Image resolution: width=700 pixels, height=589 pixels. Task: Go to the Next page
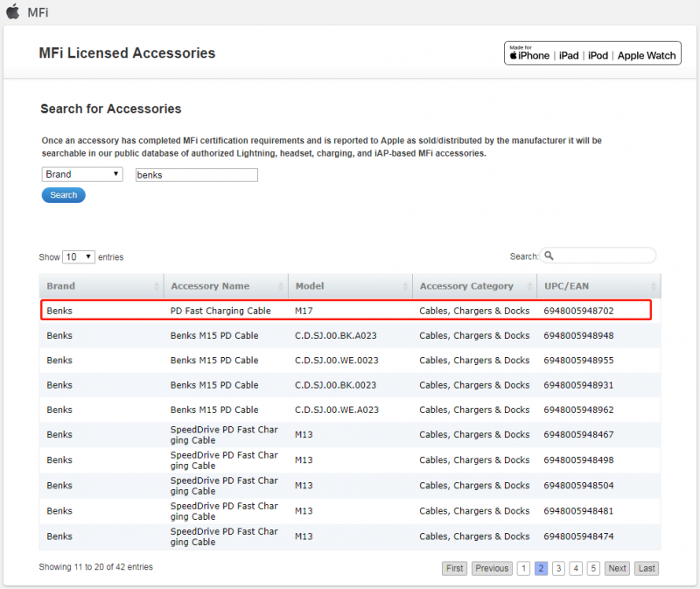(618, 568)
